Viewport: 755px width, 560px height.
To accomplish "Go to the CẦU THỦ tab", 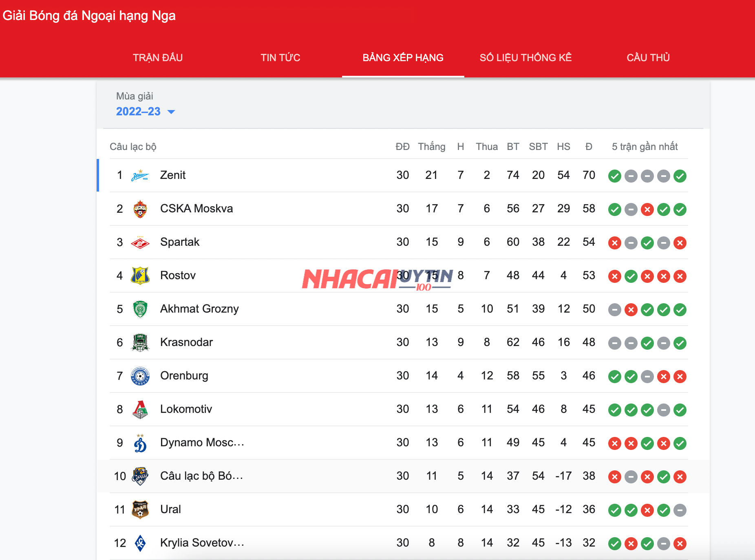I will point(648,57).
